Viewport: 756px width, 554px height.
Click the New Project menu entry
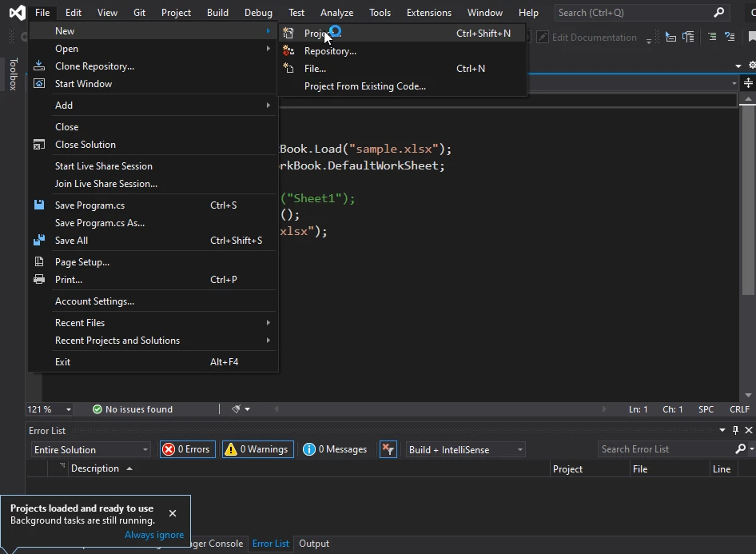click(321, 34)
